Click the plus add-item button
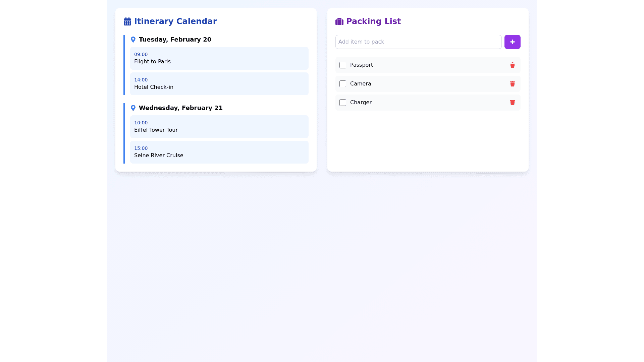The width and height of the screenshot is (644, 362). coord(512,42)
